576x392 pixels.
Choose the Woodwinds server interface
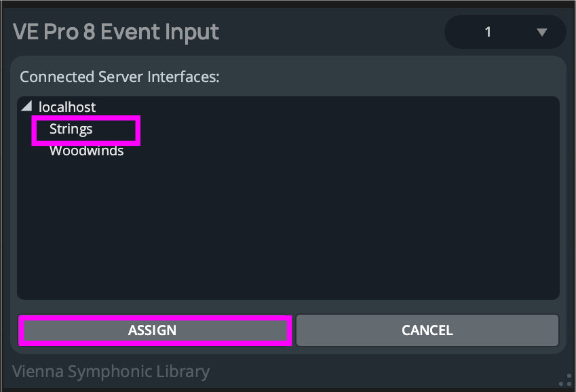[86, 151]
